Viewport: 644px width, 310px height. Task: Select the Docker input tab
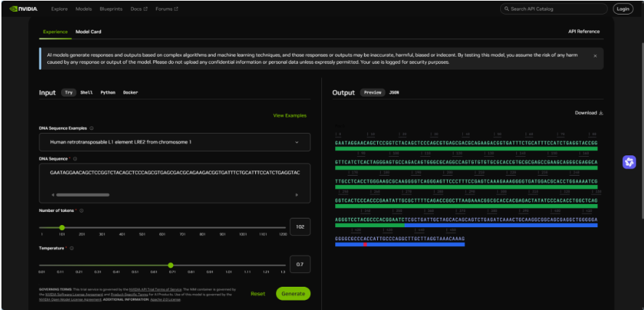(x=131, y=93)
